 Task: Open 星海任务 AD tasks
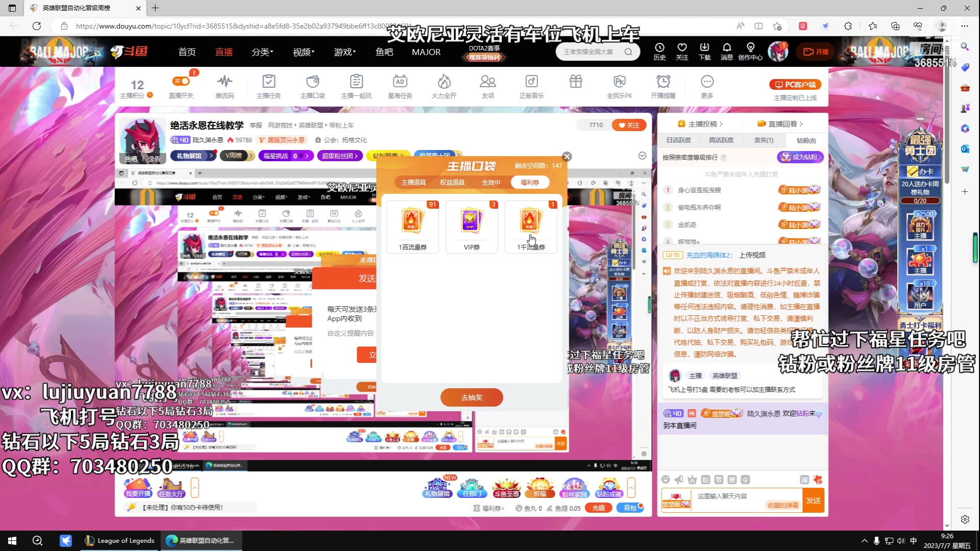pyautogui.click(x=400, y=86)
